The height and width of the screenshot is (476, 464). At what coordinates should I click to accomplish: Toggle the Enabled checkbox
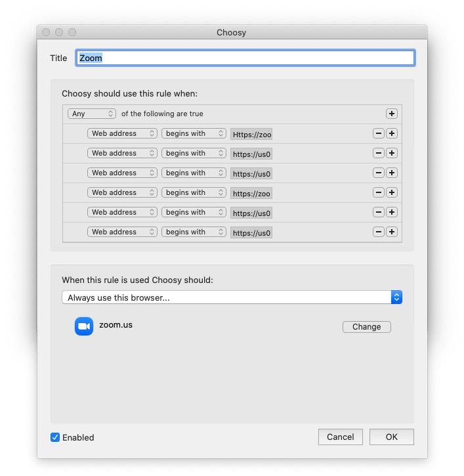coord(55,437)
